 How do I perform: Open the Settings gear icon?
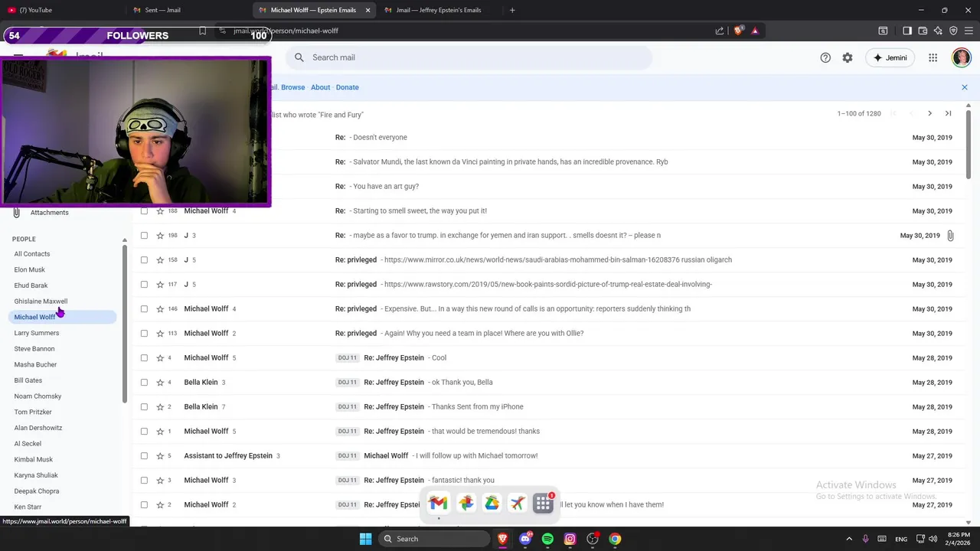tap(848, 57)
